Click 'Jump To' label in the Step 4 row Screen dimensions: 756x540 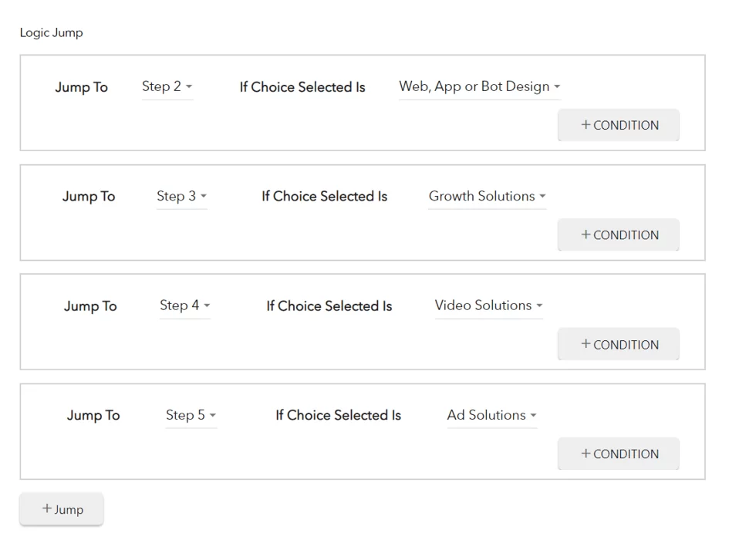[x=90, y=306]
